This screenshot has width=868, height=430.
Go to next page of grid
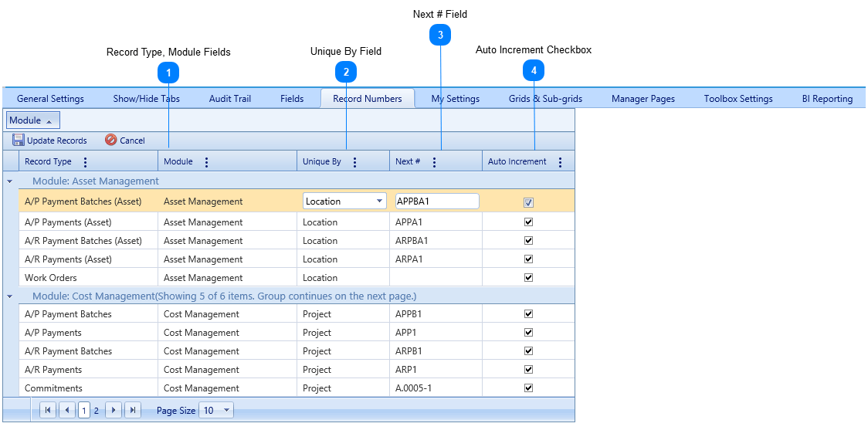114,410
